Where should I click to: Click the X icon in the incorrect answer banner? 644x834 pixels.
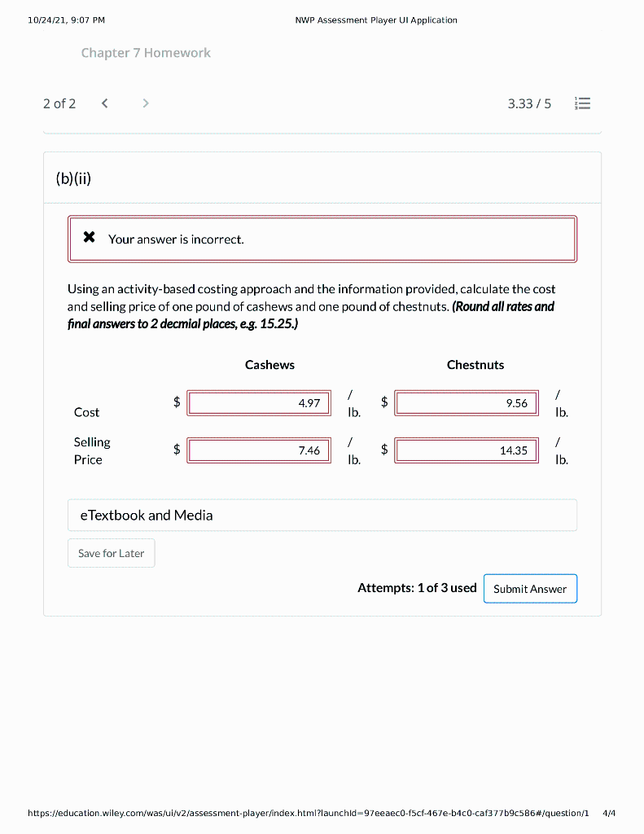[90, 239]
